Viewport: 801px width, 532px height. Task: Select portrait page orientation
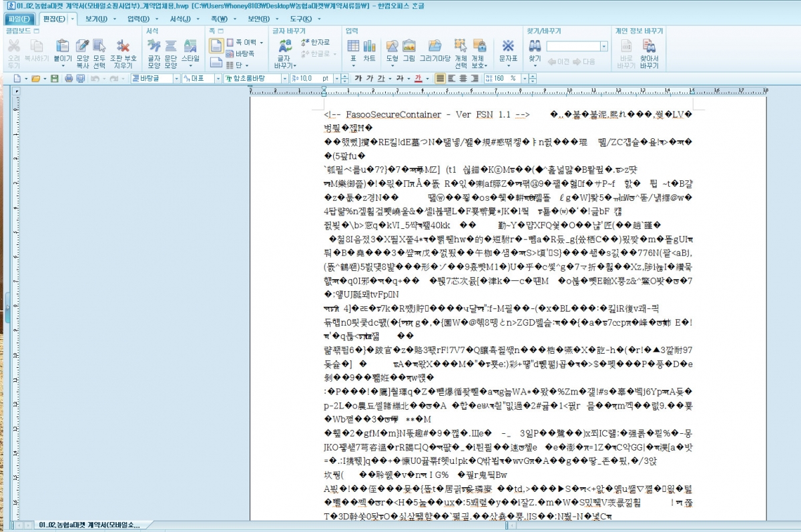[216, 45]
